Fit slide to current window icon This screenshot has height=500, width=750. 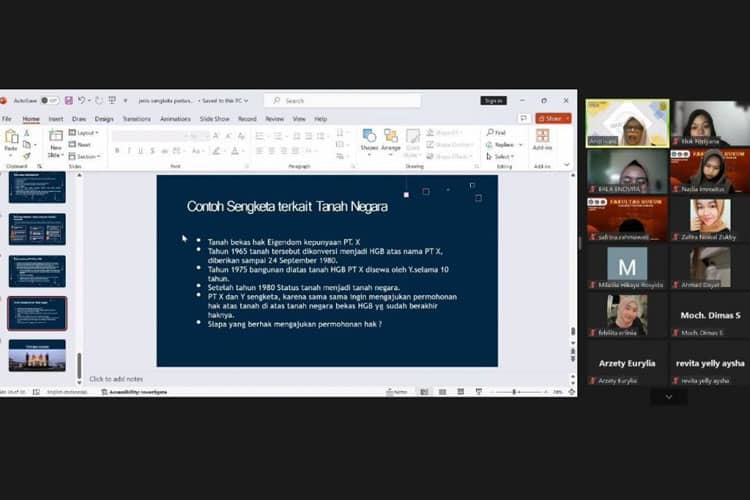[x=572, y=392]
